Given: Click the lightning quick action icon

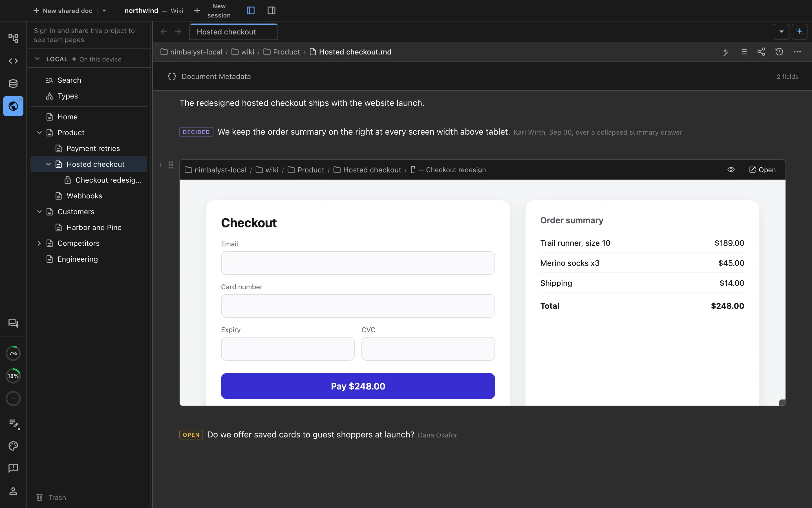Looking at the screenshot, I should click(x=725, y=52).
